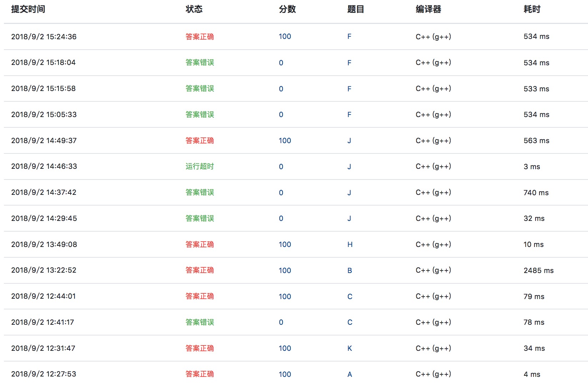Click score 100 for problem B submission
Viewport: 588px width, 389px height.
285,271
